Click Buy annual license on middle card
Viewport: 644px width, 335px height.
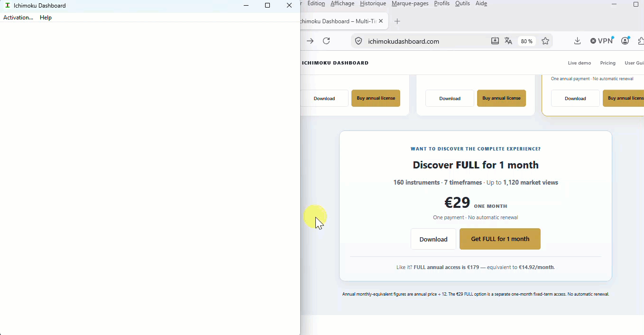pyautogui.click(x=501, y=98)
